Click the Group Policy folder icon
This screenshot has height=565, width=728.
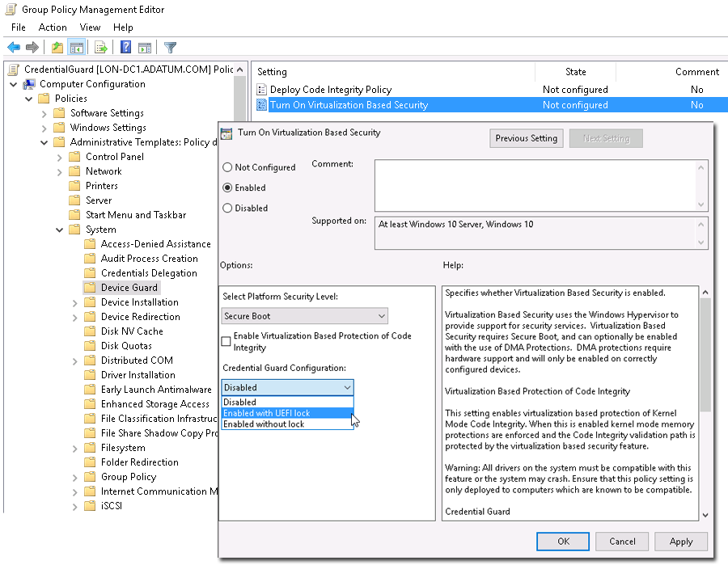coord(90,477)
